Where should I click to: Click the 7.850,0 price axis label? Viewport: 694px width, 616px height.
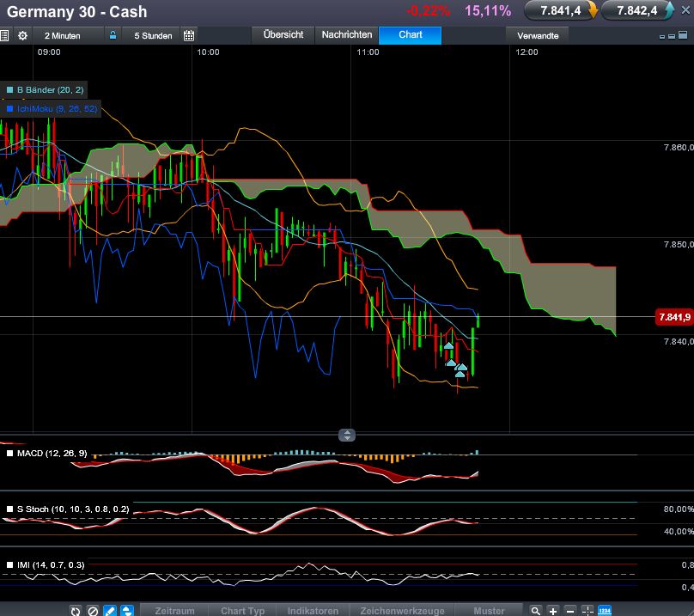click(679, 245)
